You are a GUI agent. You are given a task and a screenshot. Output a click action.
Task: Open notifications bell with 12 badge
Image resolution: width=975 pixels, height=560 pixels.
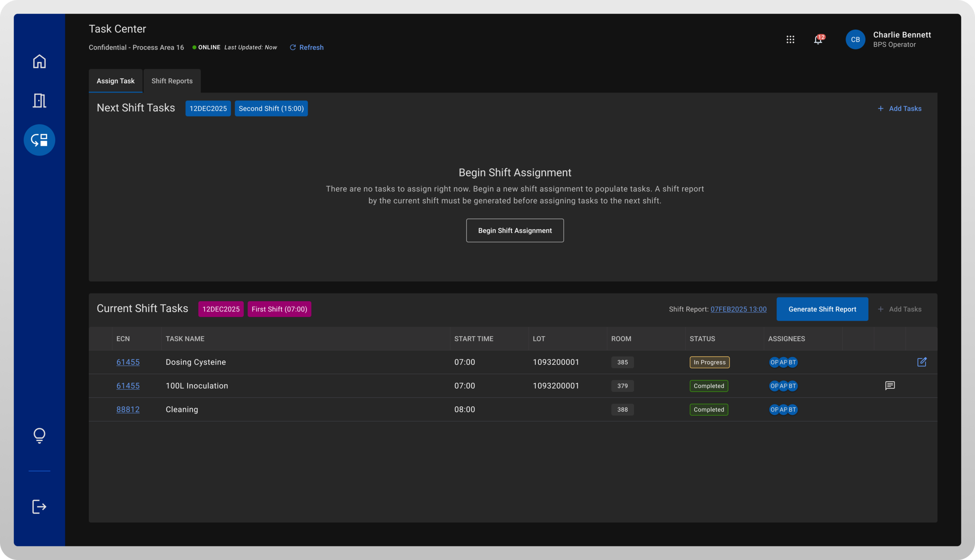click(818, 40)
